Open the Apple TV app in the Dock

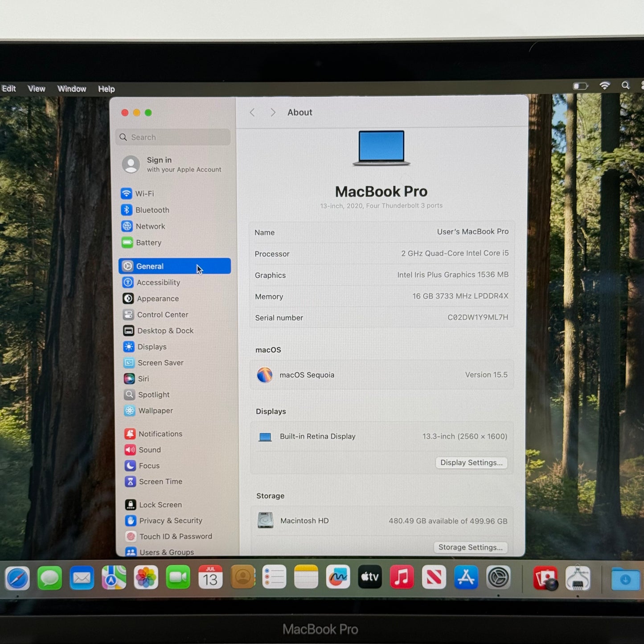(x=370, y=577)
